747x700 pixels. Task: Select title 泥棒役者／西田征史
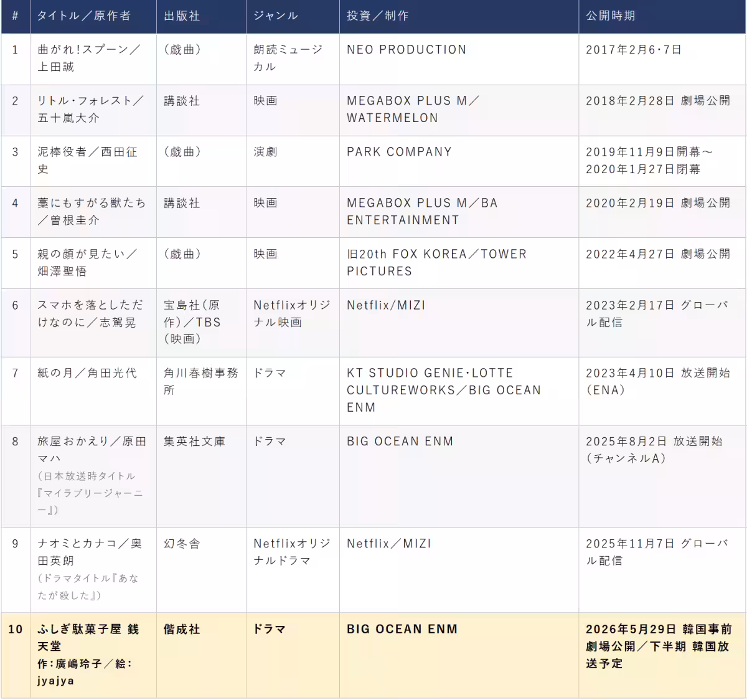[x=87, y=160]
